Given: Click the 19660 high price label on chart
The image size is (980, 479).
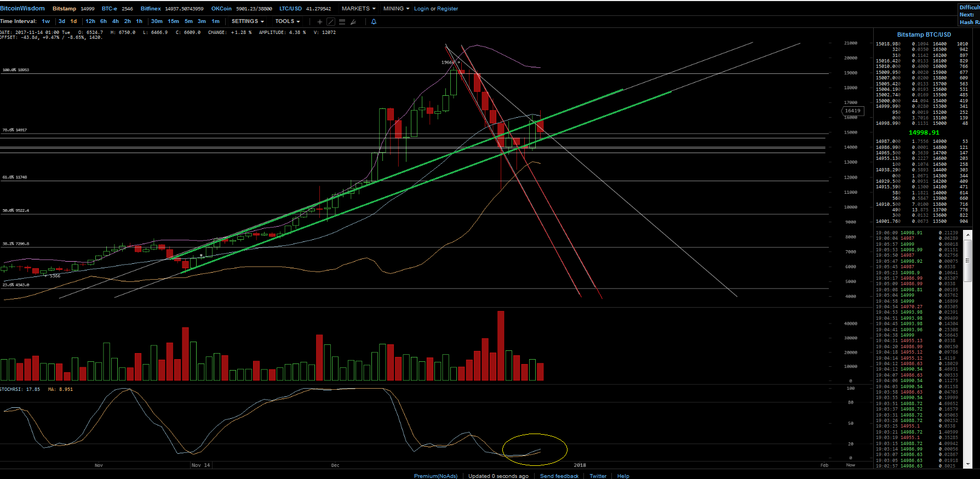Looking at the screenshot, I should pos(448,62).
